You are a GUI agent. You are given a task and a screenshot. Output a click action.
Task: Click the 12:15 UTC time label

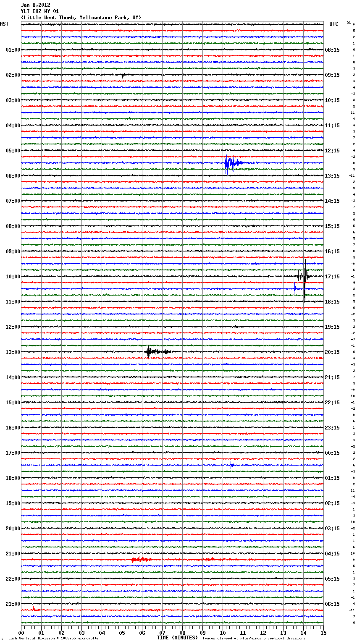(332, 151)
